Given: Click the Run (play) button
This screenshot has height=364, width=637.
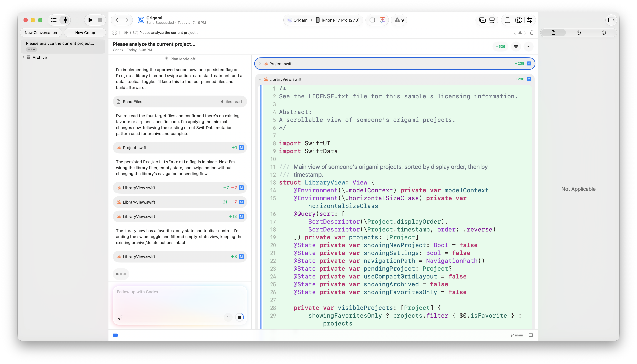Looking at the screenshot, I should tap(90, 20).
